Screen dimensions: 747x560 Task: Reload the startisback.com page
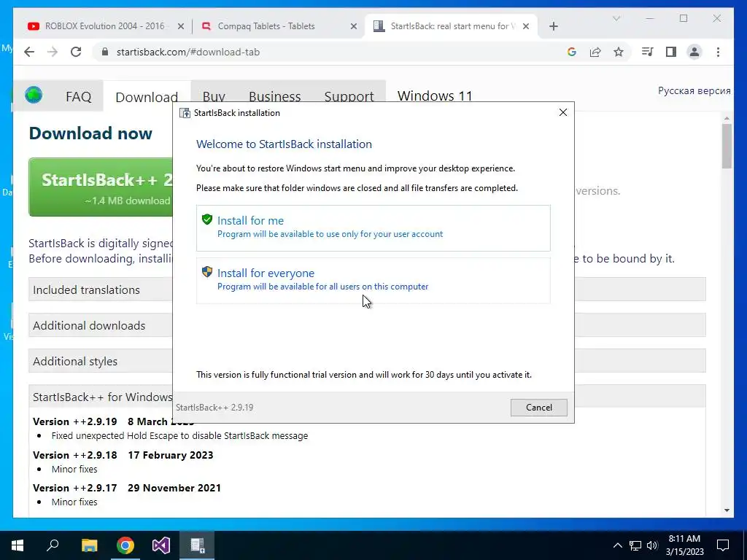coord(76,52)
